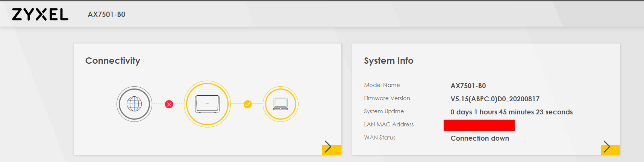Viewport: 644px width, 162px height.
Task: Click the Firmware Version label
Action: [387, 98]
